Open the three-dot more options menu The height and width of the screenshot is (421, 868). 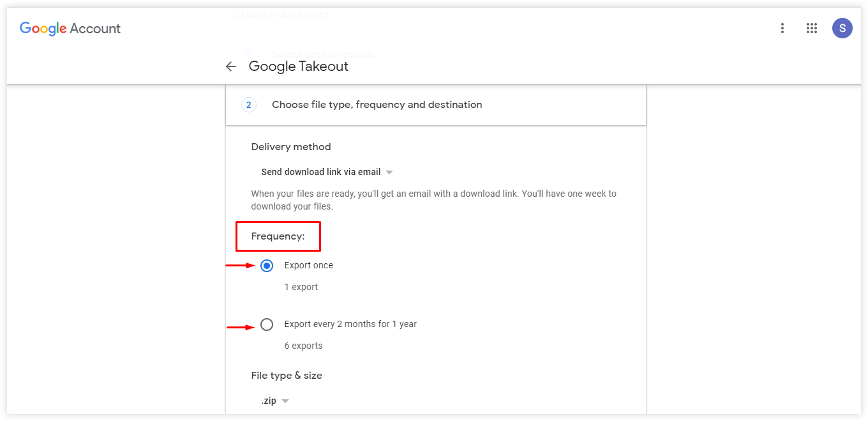782,28
